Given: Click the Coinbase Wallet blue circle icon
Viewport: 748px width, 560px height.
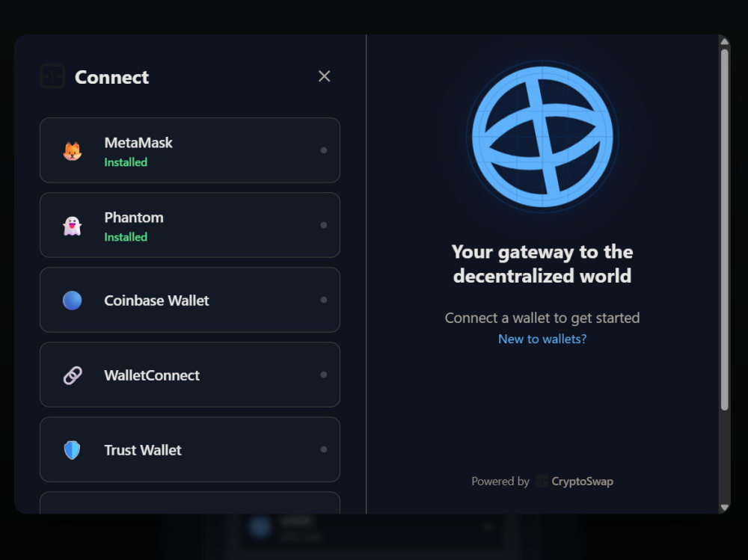Looking at the screenshot, I should tap(73, 301).
